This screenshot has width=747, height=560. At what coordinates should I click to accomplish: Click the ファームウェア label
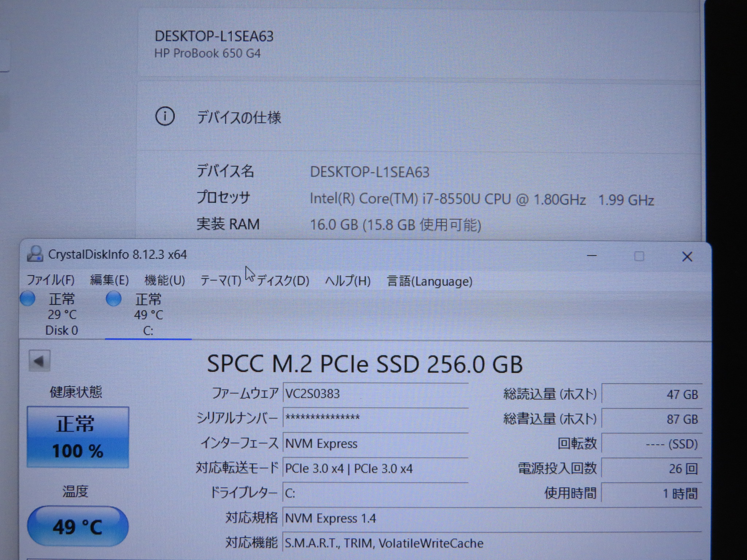(x=245, y=393)
